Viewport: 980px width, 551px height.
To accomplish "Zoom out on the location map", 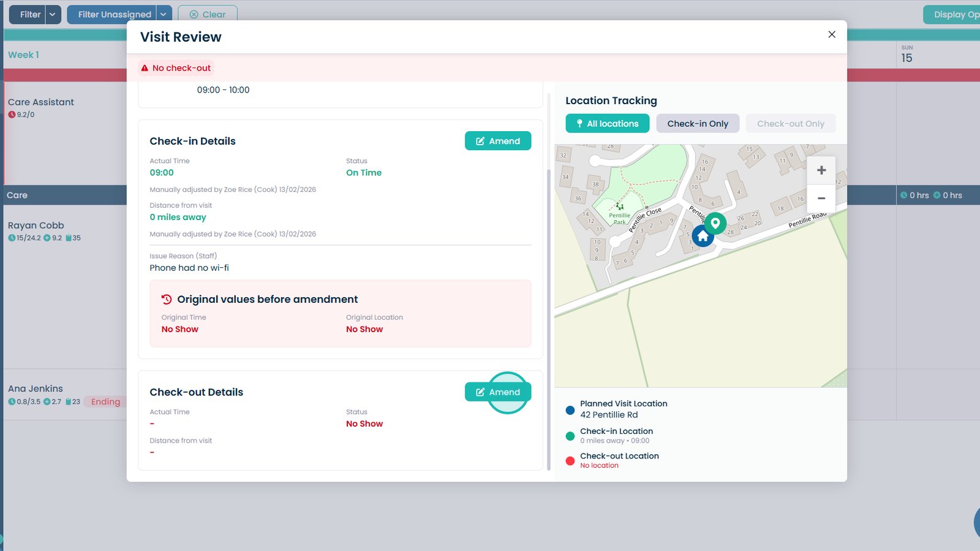I will pos(821,199).
